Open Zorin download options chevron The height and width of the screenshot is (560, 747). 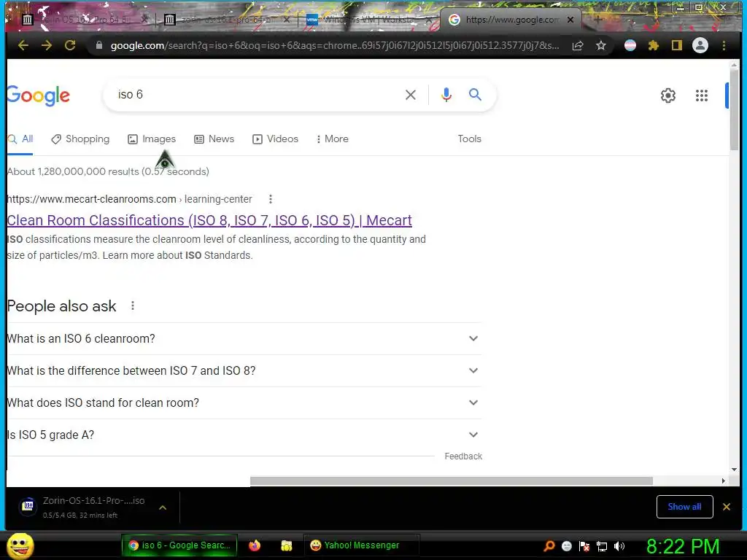click(x=163, y=507)
